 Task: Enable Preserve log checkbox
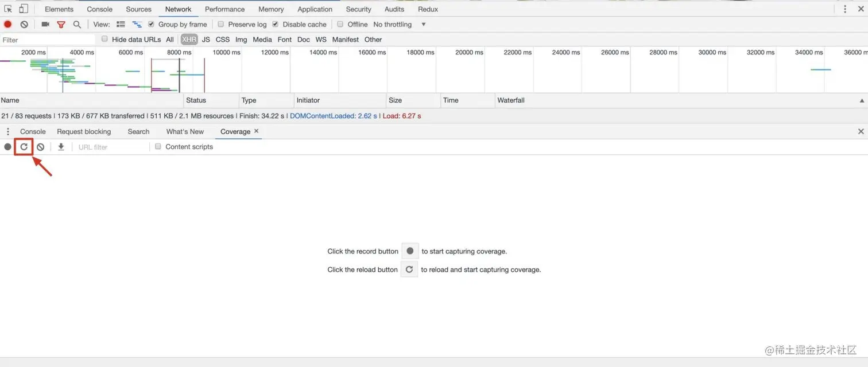click(221, 24)
